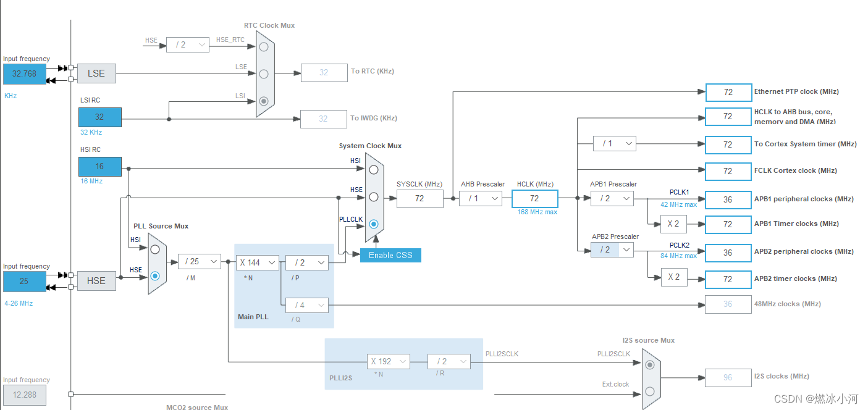Click the APB2 peripheral clocks value box
The height and width of the screenshot is (410, 868).
pyautogui.click(x=728, y=253)
